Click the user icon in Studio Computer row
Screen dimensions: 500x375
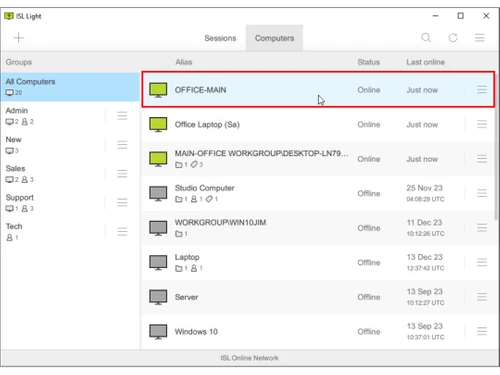click(x=194, y=199)
